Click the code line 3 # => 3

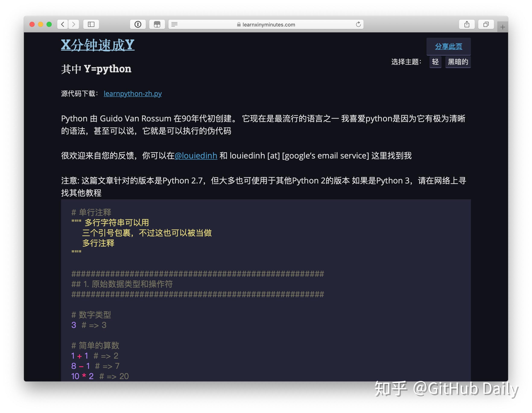89,325
